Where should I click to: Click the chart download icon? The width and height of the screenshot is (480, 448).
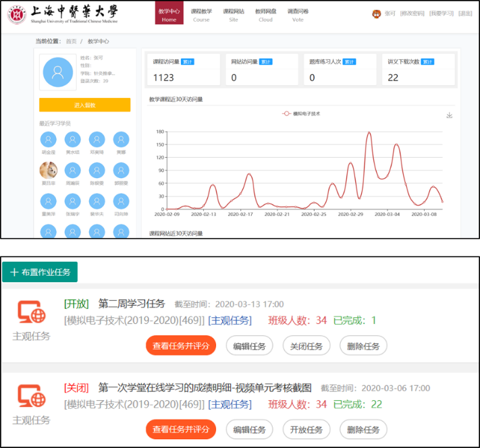pyautogui.click(x=450, y=115)
